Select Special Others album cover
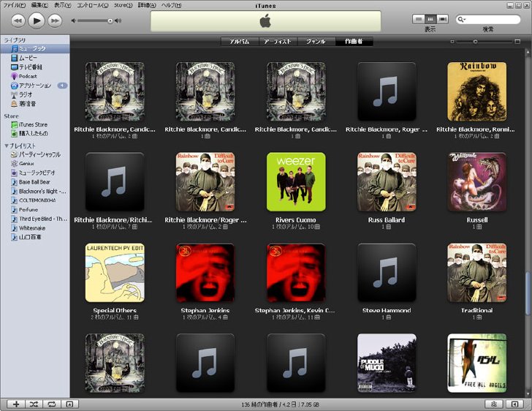Viewport: 532px width, 411px height. click(x=115, y=272)
